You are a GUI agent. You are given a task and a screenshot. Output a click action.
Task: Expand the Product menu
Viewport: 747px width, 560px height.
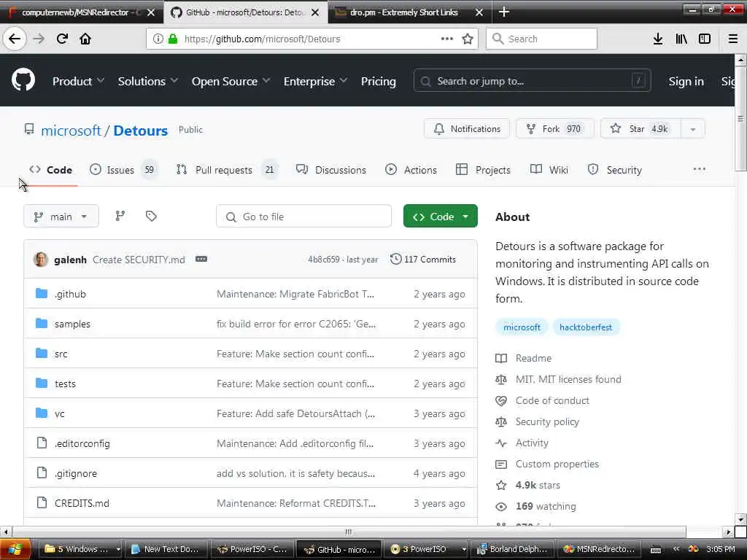coord(78,81)
